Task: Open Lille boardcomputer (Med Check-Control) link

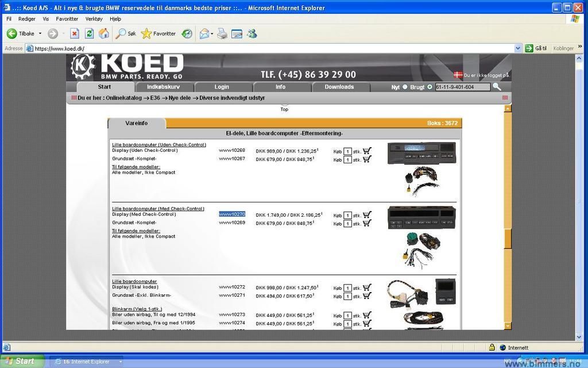Action: pyautogui.click(x=158, y=208)
